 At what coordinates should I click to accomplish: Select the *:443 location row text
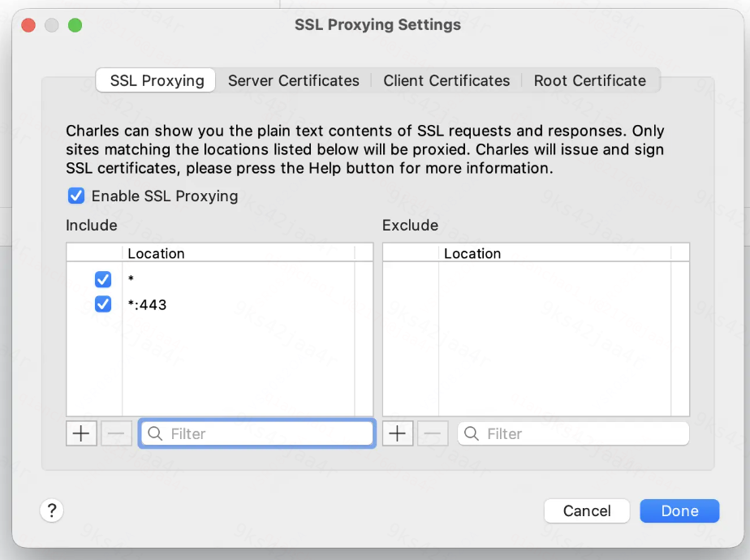(x=148, y=304)
